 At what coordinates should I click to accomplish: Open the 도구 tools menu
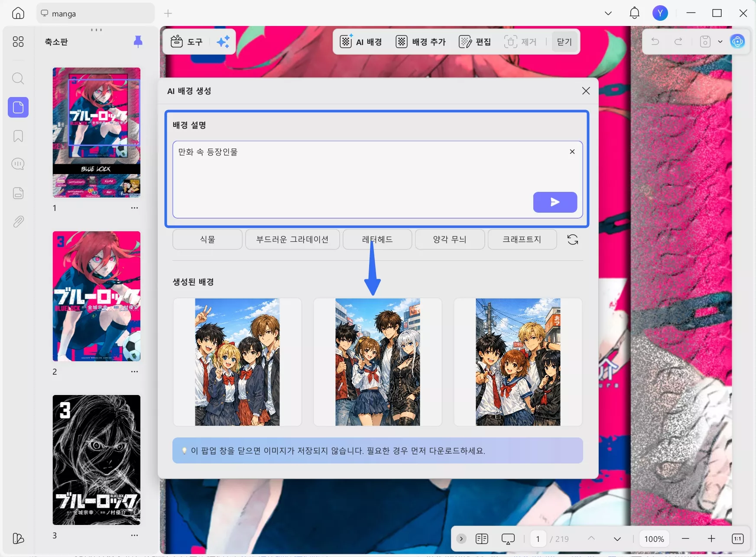[x=186, y=42]
